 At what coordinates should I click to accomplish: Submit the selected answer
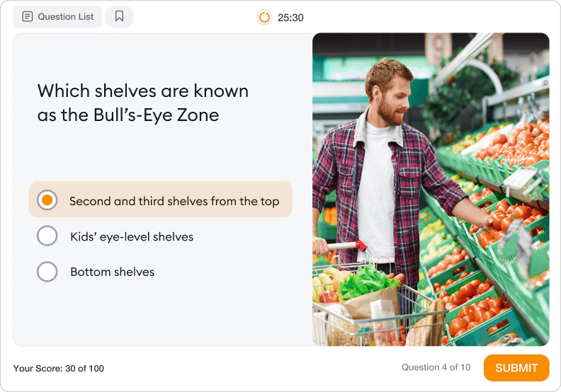(516, 367)
